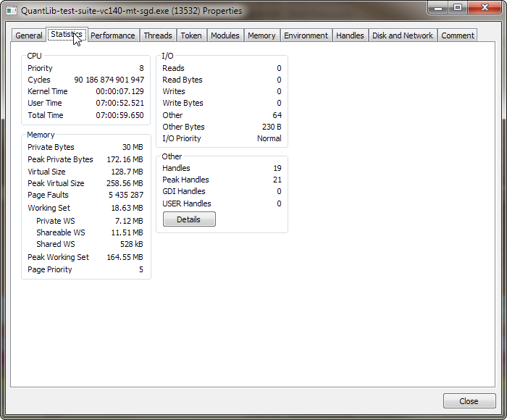The image size is (507, 420).
Task: Open the Handles tab
Action: coord(350,35)
